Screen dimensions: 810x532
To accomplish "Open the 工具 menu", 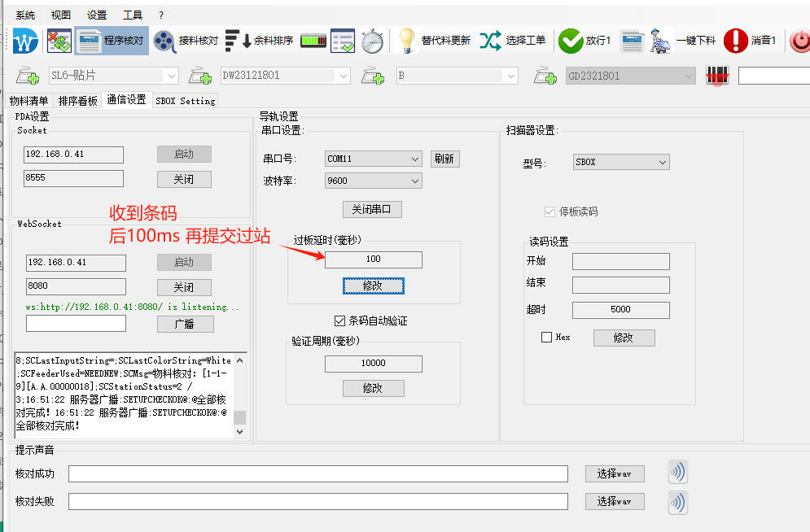I will click(132, 15).
